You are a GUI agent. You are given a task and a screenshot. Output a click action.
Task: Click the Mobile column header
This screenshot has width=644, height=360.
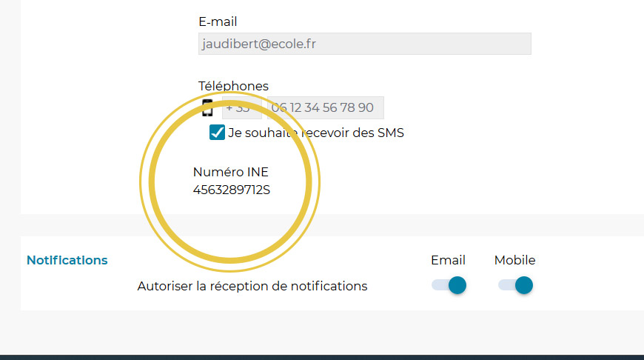click(515, 260)
